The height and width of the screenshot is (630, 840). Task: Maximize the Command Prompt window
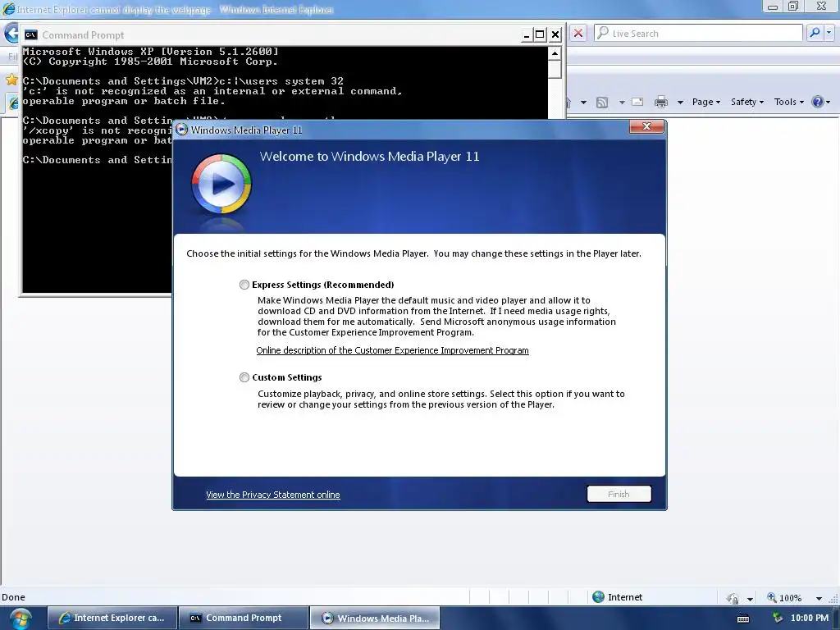[540, 35]
